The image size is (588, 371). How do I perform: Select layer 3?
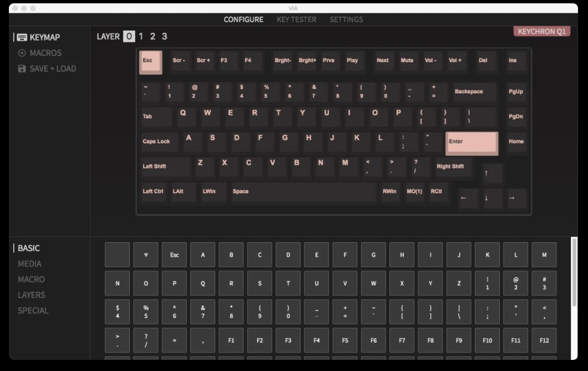[164, 37]
